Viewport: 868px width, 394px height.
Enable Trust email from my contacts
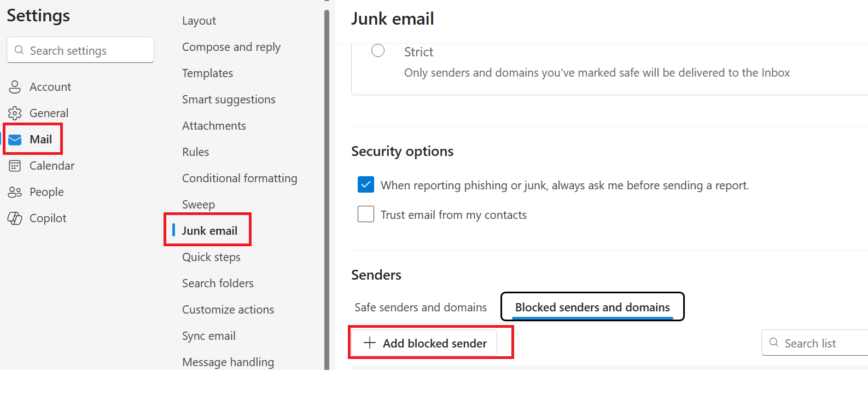(x=366, y=214)
